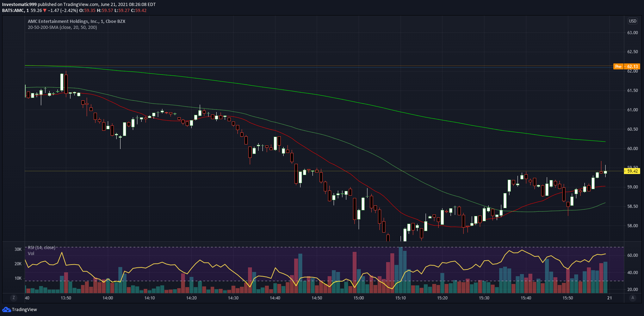Viewport: 644px width, 316px height.
Task: Select the RSI (14, close) indicator label
Action: [x=41, y=247]
